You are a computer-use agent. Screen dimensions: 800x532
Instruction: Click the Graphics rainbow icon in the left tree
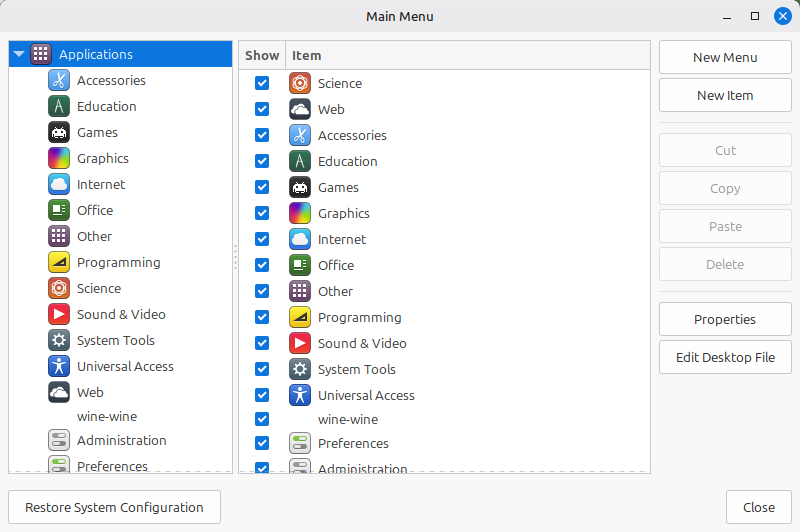[x=59, y=158]
